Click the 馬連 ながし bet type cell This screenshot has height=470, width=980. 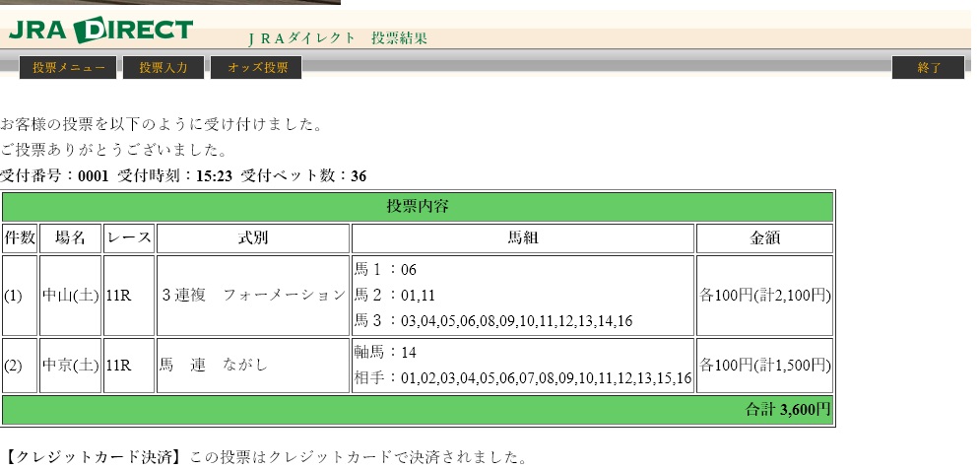point(214,366)
